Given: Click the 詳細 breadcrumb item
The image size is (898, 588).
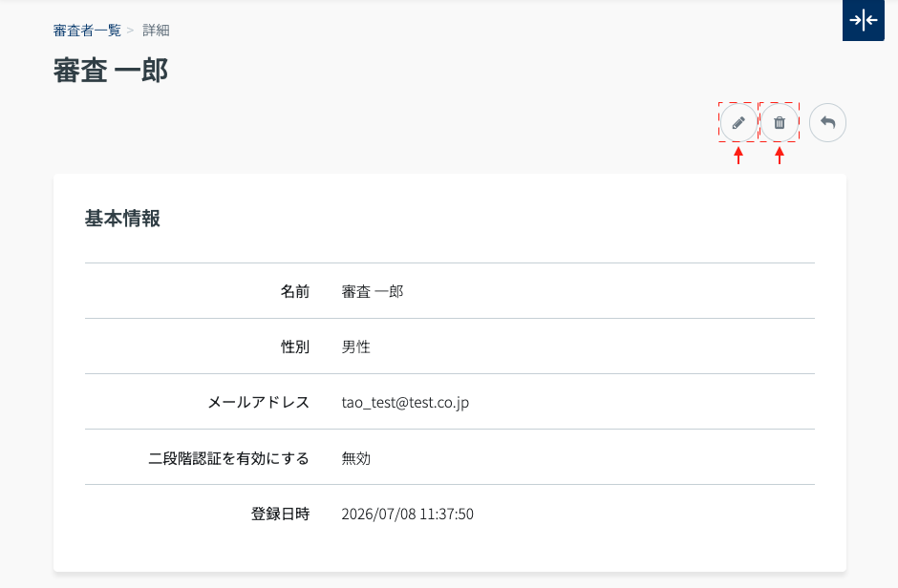Looking at the screenshot, I should (x=156, y=31).
